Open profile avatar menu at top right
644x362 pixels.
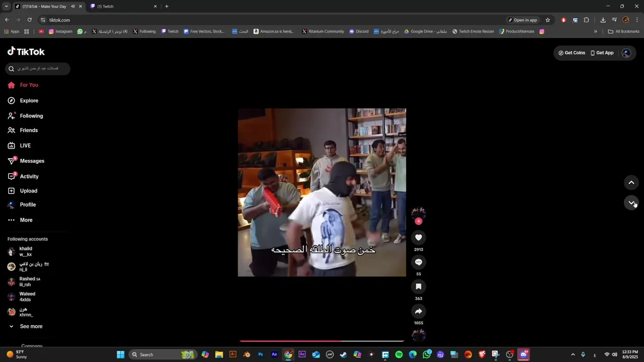click(x=626, y=53)
